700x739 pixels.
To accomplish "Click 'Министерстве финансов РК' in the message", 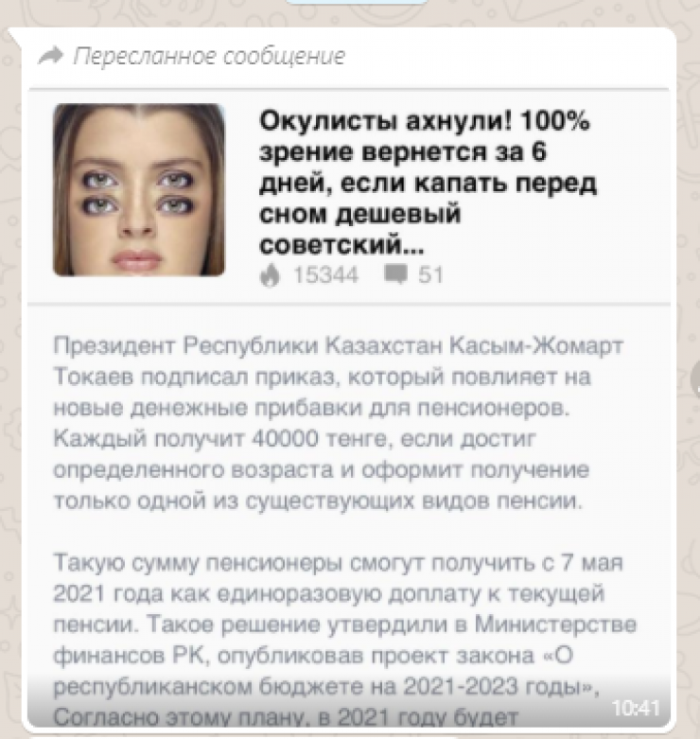I will [x=345, y=641].
